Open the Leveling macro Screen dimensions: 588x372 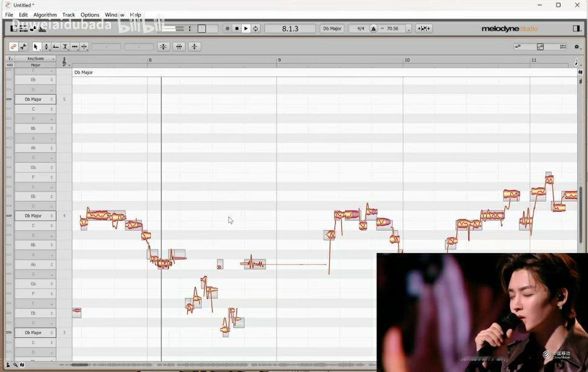[x=194, y=47]
